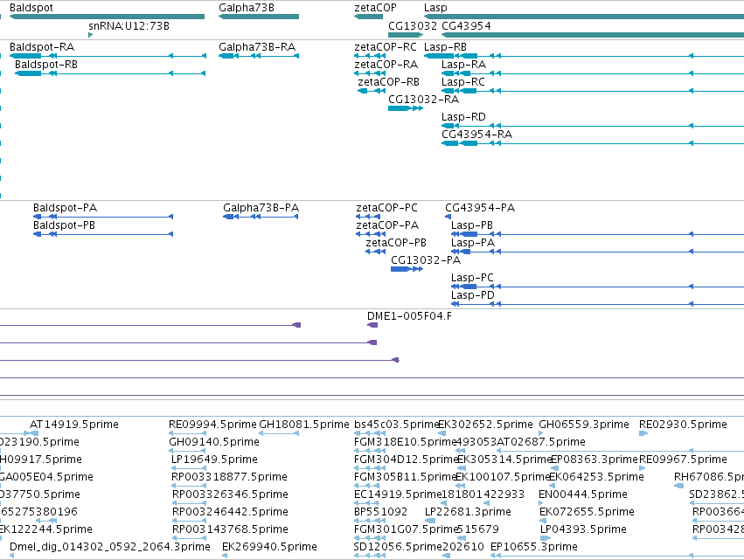Viewport: 744px width, 560px height.
Task: Click the RE09967.5prime EST label
Action: (684, 460)
